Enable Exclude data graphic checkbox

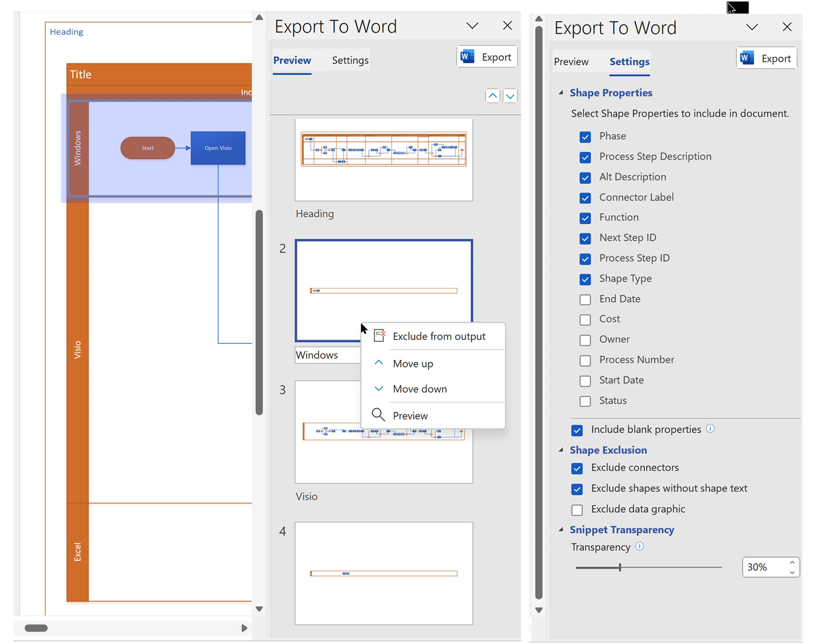pyautogui.click(x=577, y=510)
